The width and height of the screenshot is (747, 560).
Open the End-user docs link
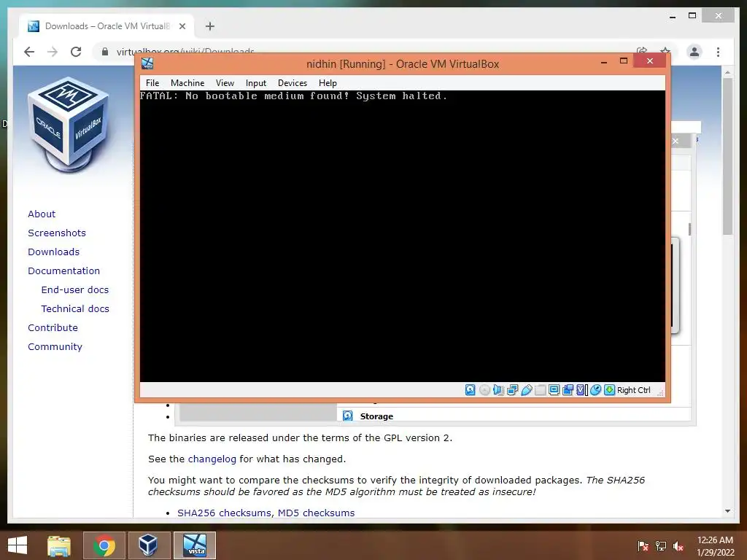click(x=75, y=289)
